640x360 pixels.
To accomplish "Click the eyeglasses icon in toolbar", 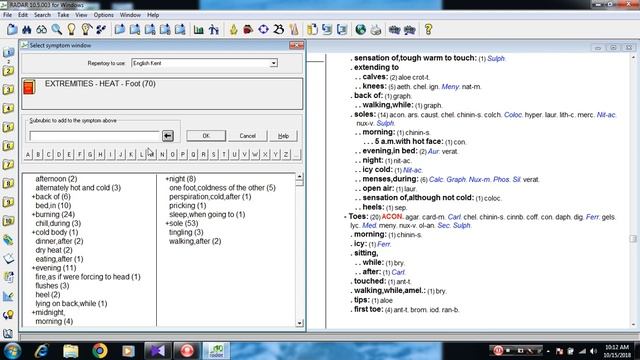I will 42,29.
